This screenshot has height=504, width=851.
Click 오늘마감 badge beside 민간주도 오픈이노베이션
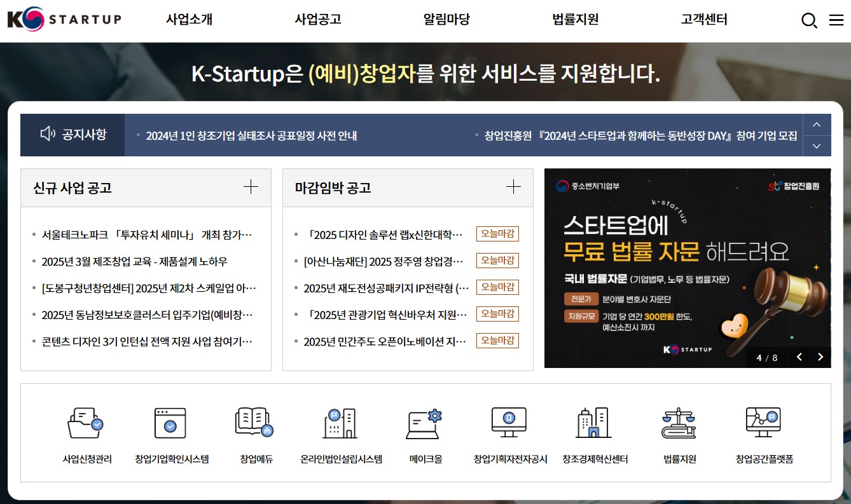pos(497,341)
